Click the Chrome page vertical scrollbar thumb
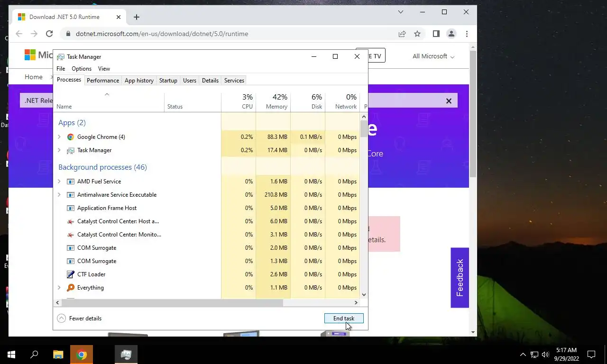 pyautogui.click(x=473, y=114)
